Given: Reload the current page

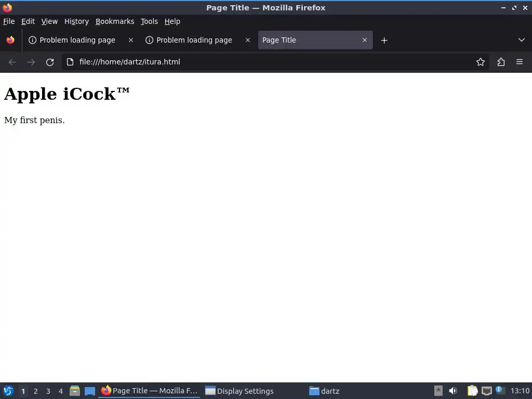Looking at the screenshot, I should pyautogui.click(x=50, y=62).
